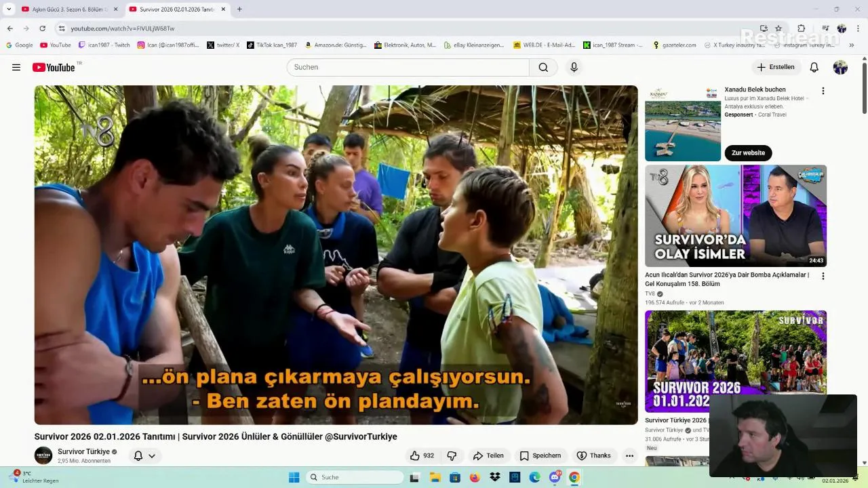
Task: Open the YouTube hamburger guide menu
Action: [x=16, y=67]
